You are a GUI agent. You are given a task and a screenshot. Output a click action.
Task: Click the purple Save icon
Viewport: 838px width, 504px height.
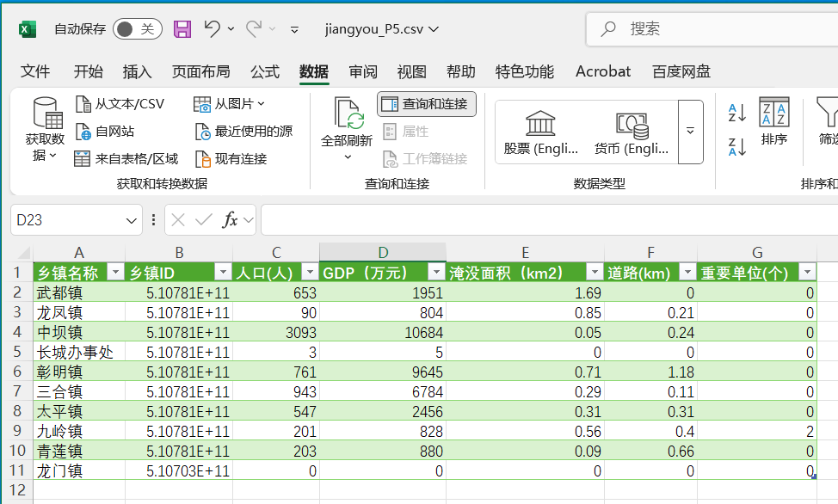point(182,29)
